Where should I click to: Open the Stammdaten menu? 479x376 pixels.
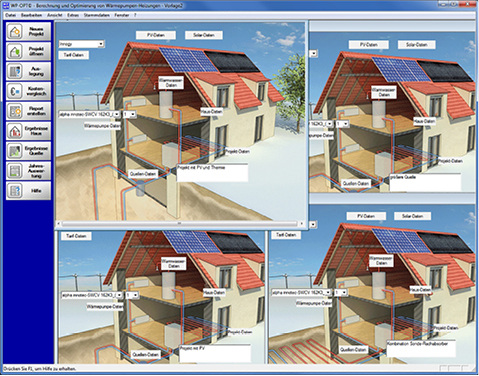96,15
